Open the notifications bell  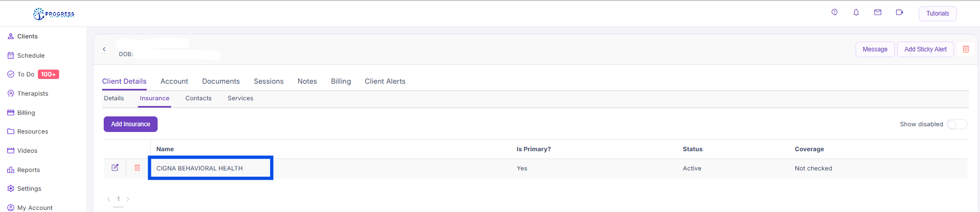click(856, 12)
